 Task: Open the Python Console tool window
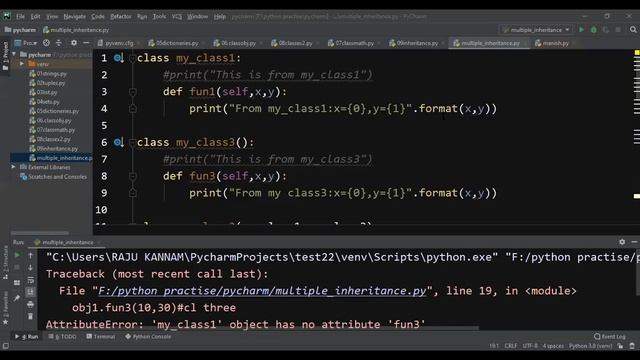tap(148, 337)
